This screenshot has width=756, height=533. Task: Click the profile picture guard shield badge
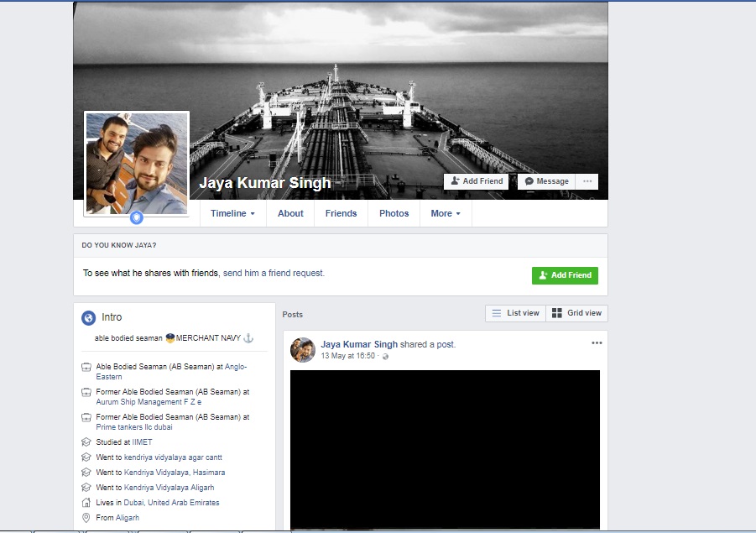(x=137, y=218)
